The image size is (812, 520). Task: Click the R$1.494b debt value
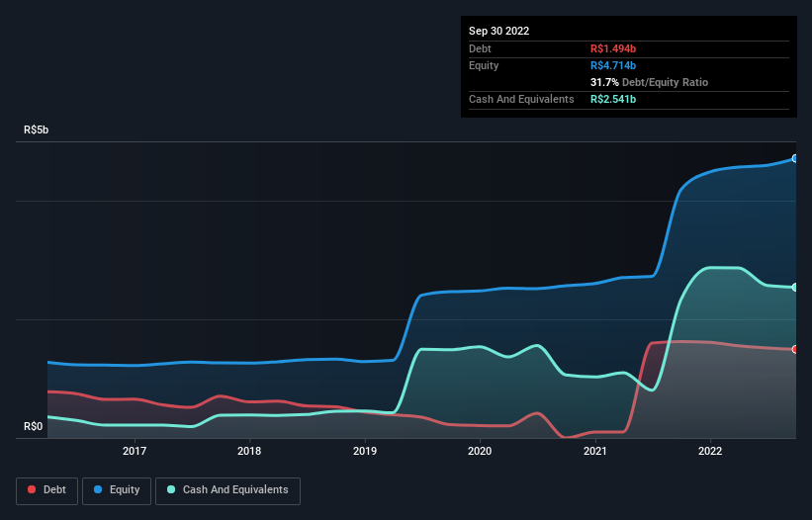click(x=613, y=48)
